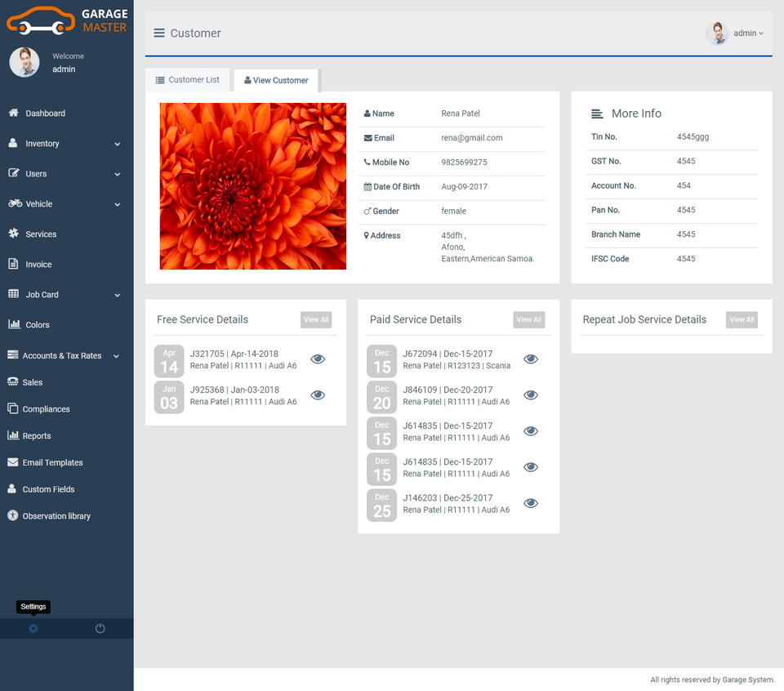Click the email value rena@gmail.com
The height and width of the screenshot is (691, 784).
point(472,138)
